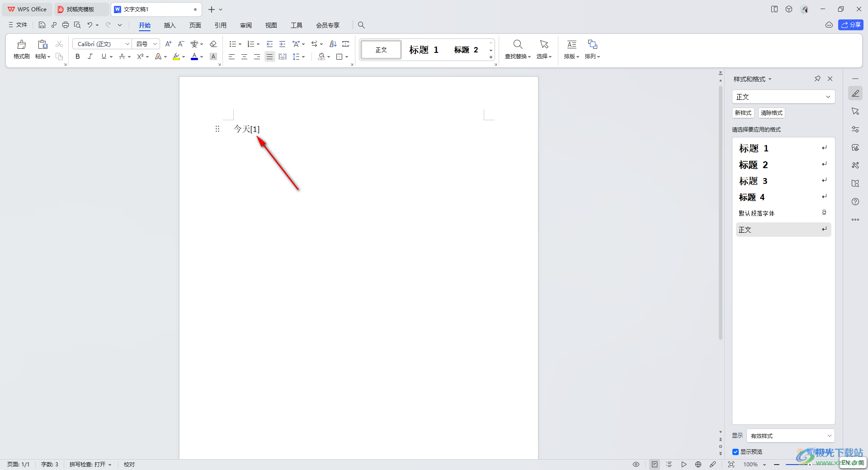Open the search icon beside ribbon tabs
The height and width of the screenshot is (470, 868).
coord(361,25)
